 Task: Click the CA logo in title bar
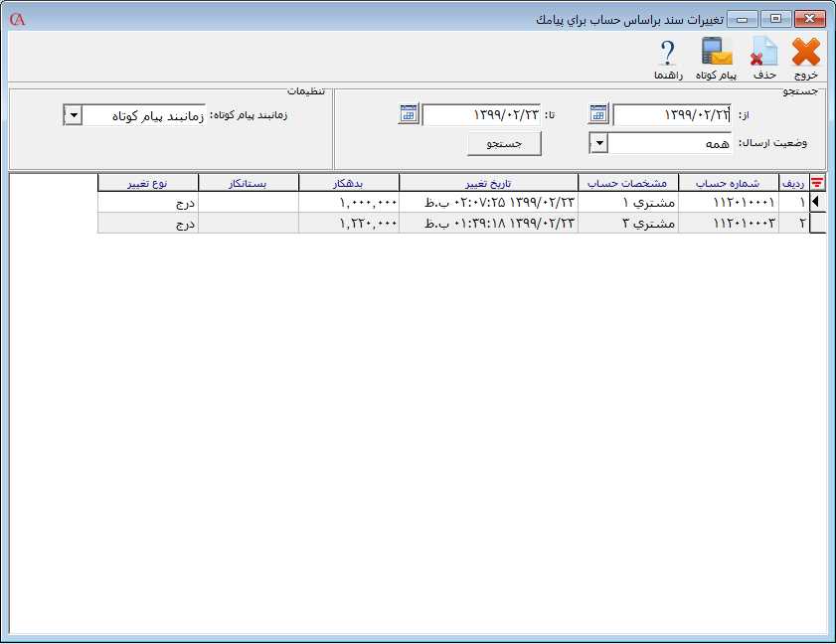[x=16, y=19]
